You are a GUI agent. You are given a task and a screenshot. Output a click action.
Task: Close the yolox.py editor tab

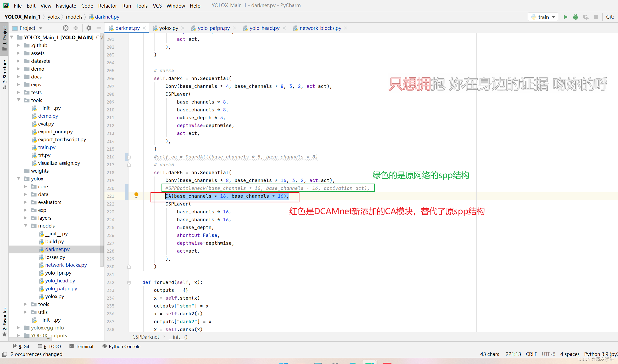point(183,28)
